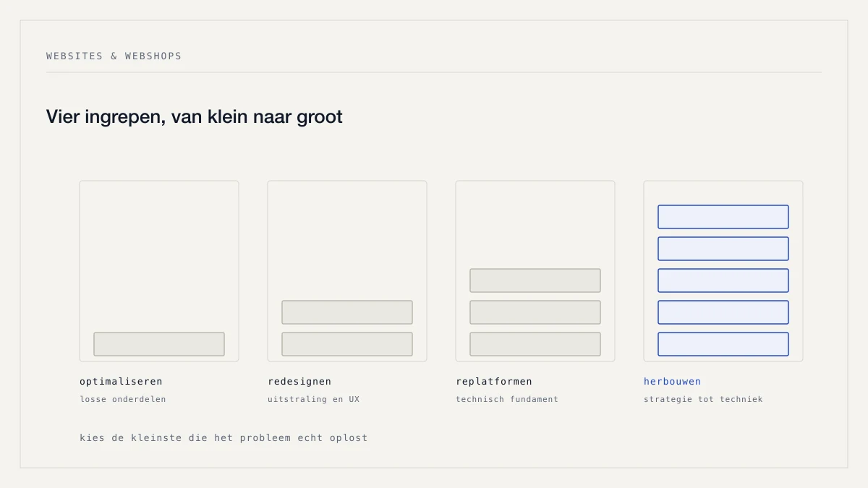
Task: Click the 'strategie tot techniek' caption
Action: coord(703,399)
